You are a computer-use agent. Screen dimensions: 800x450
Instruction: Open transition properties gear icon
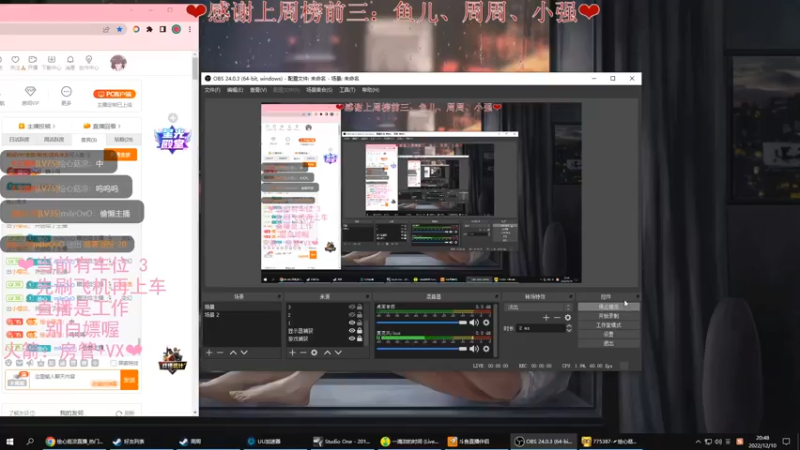tap(568, 317)
